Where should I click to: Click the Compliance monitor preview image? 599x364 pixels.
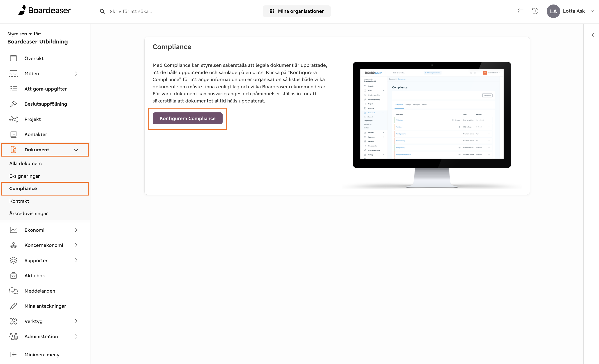432,125
